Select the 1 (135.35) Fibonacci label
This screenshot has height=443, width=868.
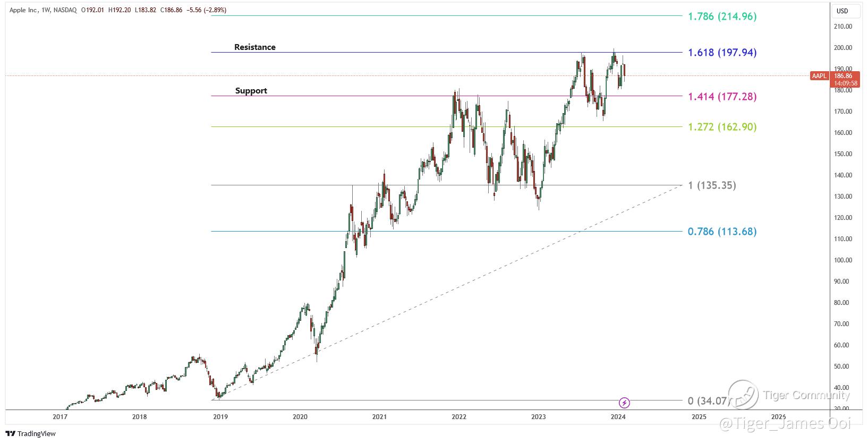tap(712, 185)
